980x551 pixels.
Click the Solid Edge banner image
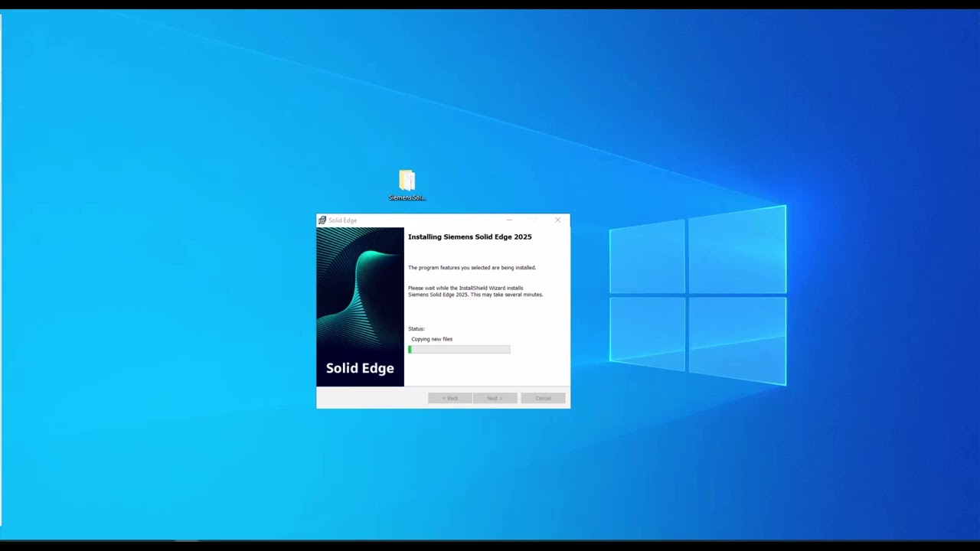pos(360,307)
